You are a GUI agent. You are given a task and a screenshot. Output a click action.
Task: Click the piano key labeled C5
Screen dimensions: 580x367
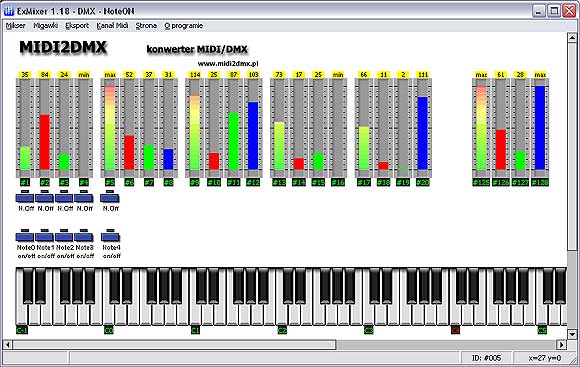[542, 314]
